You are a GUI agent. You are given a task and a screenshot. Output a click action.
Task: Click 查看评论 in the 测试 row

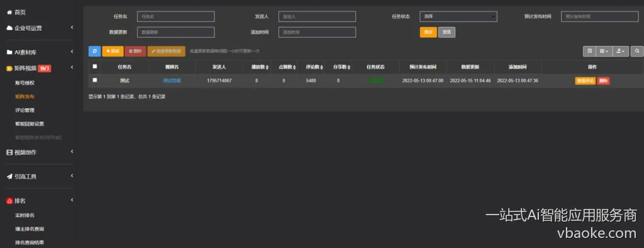tap(586, 81)
